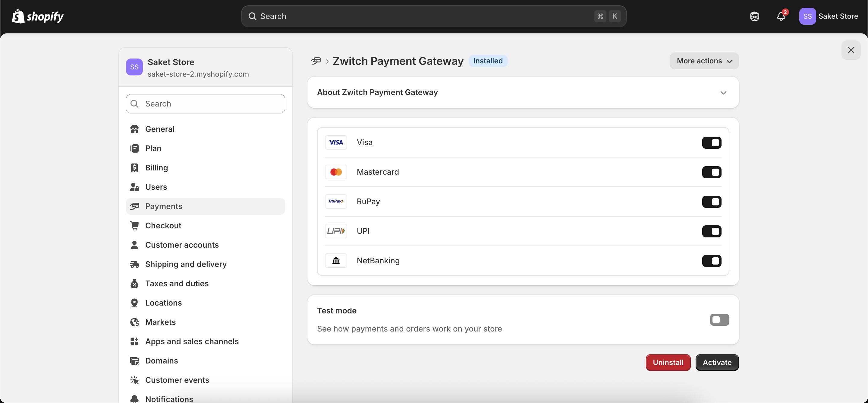Screen dimensions: 868x403
Task: Click the UPI payment logo
Action: point(336,231)
